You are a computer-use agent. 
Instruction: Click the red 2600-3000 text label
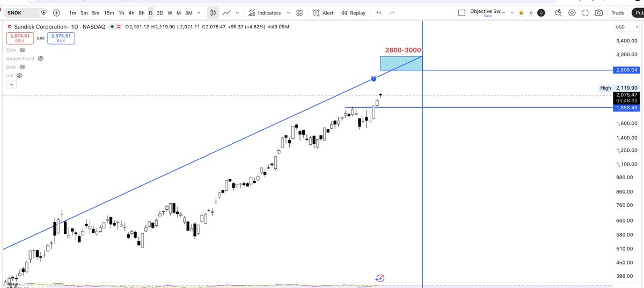(x=403, y=50)
